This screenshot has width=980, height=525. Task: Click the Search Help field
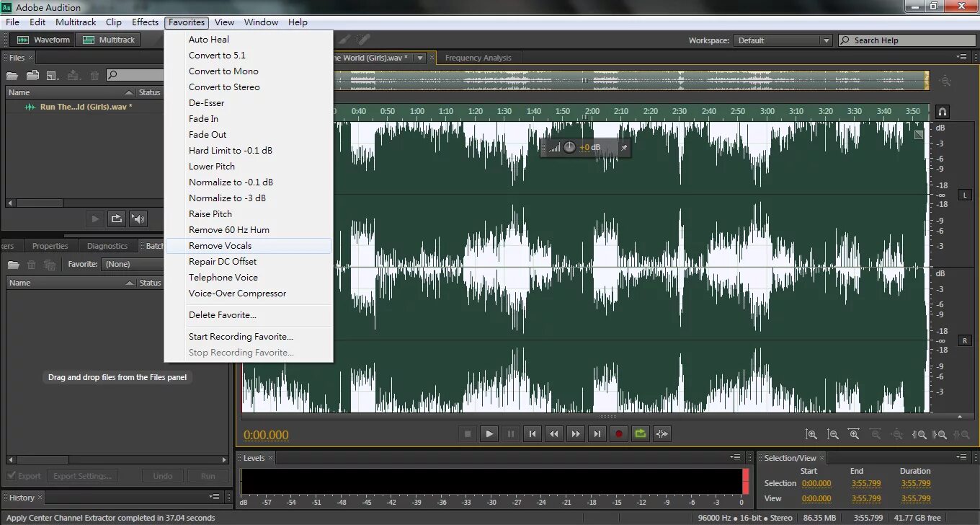[x=906, y=40]
